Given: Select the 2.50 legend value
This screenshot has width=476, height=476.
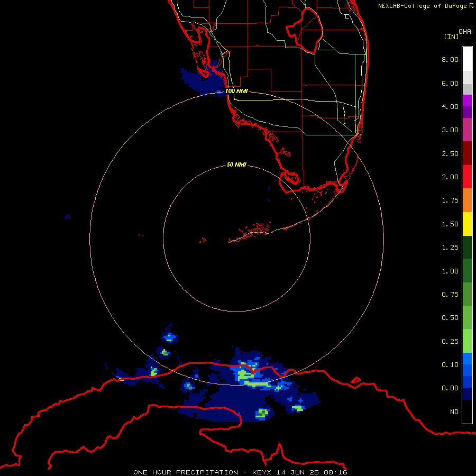Looking at the screenshot, I should pyautogui.click(x=450, y=153).
